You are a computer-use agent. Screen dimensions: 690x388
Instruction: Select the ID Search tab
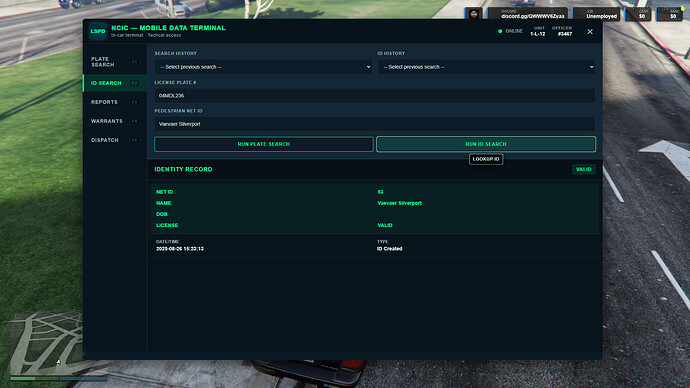coord(114,83)
